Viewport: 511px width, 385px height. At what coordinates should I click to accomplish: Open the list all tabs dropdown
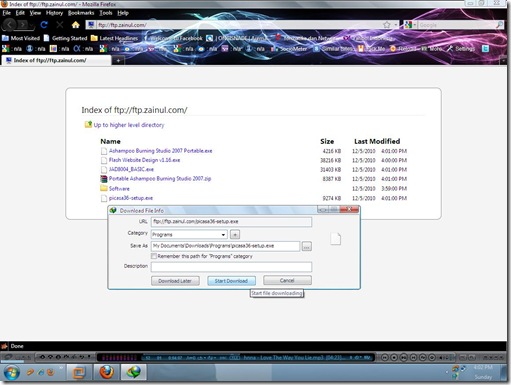point(503,61)
